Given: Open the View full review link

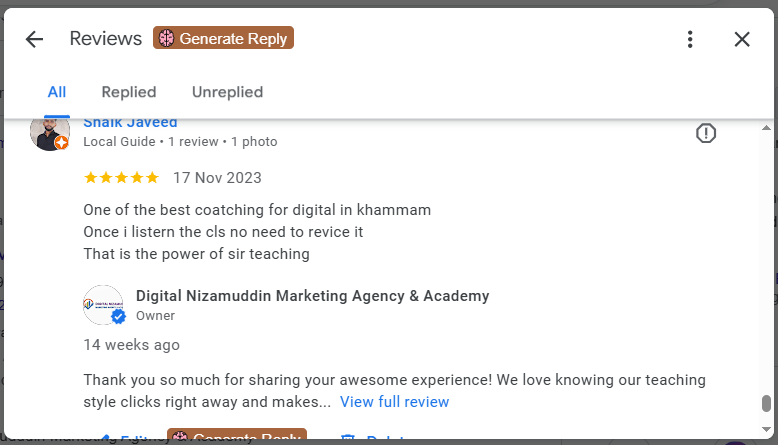Looking at the screenshot, I should (x=394, y=402).
